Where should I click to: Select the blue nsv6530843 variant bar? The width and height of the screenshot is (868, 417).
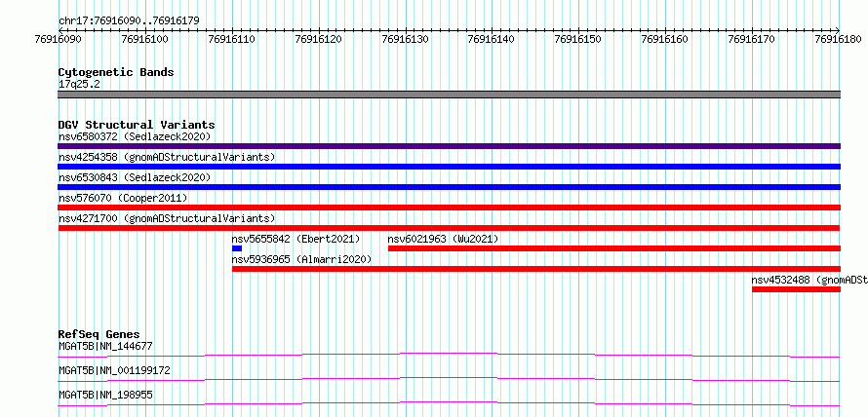pos(449,187)
